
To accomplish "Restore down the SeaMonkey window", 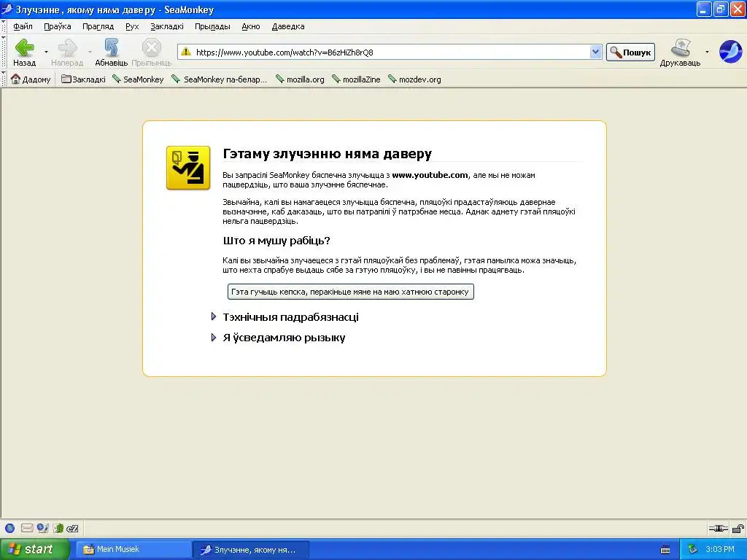I will (x=721, y=9).
